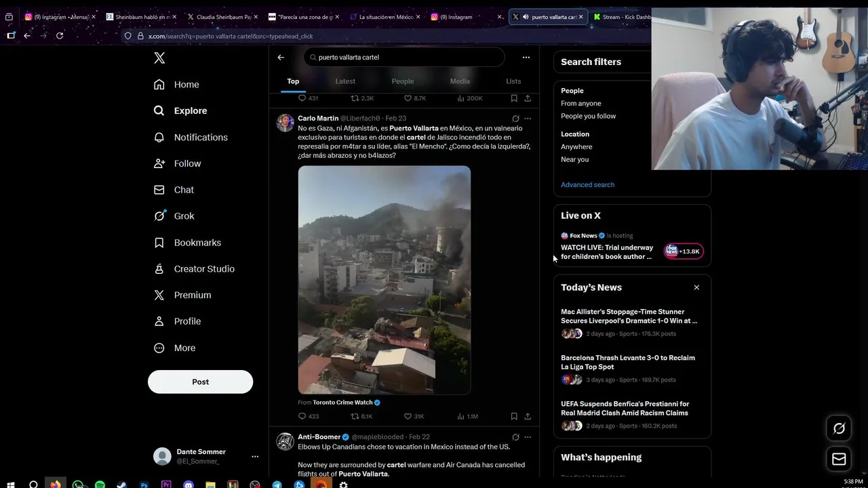
Task: Open Chat in the sidebar
Action: click(x=174, y=190)
